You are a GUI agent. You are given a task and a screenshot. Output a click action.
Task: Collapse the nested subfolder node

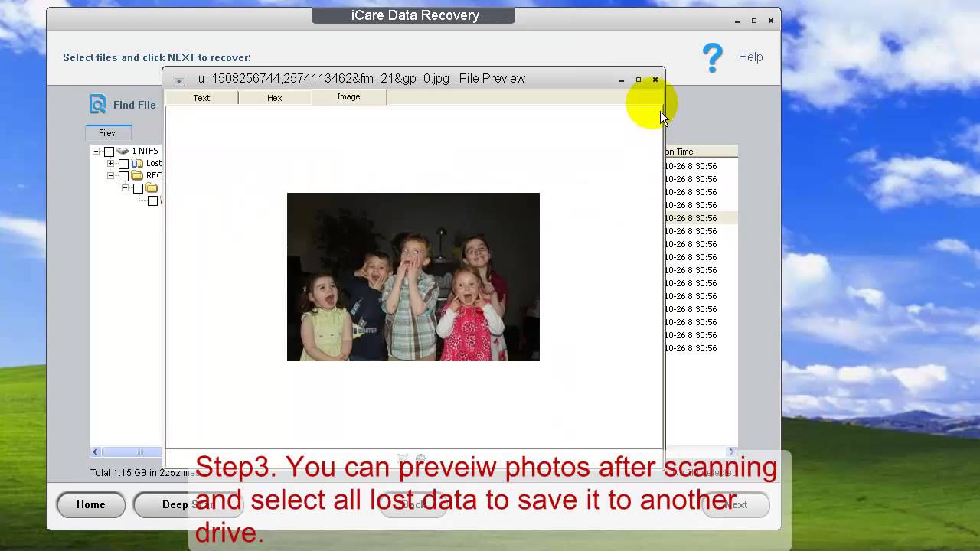pyautogui.click(x=125, y=188)
